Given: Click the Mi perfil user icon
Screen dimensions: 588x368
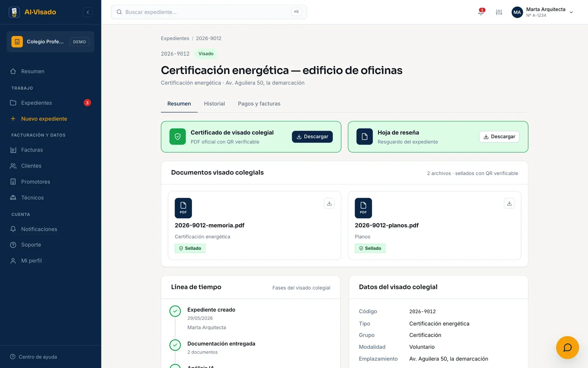Looking at the screenshot, I should pos(13,261).
